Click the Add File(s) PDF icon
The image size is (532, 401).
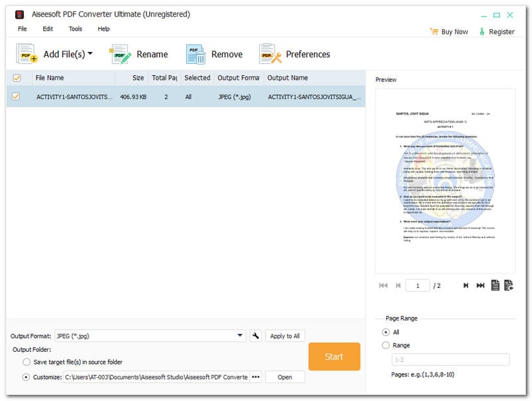click(27, 54)
